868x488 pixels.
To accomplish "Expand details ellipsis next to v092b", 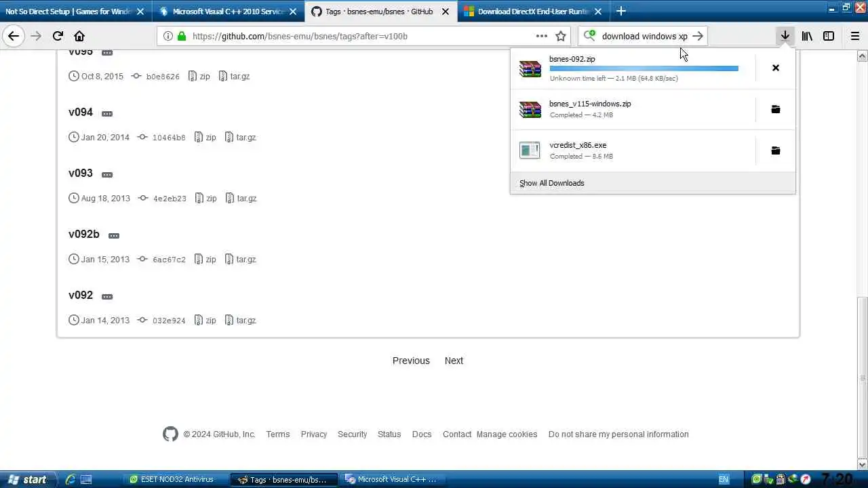I will click(x=114, y=235).
